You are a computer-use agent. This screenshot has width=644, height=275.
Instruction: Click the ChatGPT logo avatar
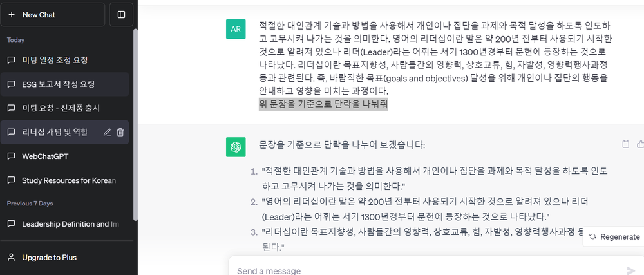point(236,147)
